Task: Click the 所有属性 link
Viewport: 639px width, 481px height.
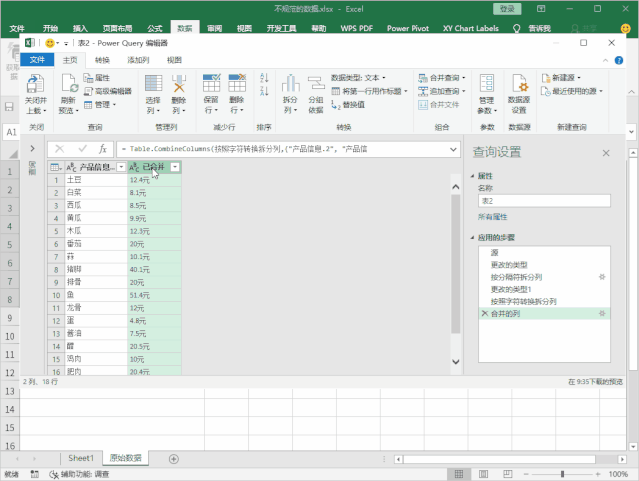Action: pos(491,216)
